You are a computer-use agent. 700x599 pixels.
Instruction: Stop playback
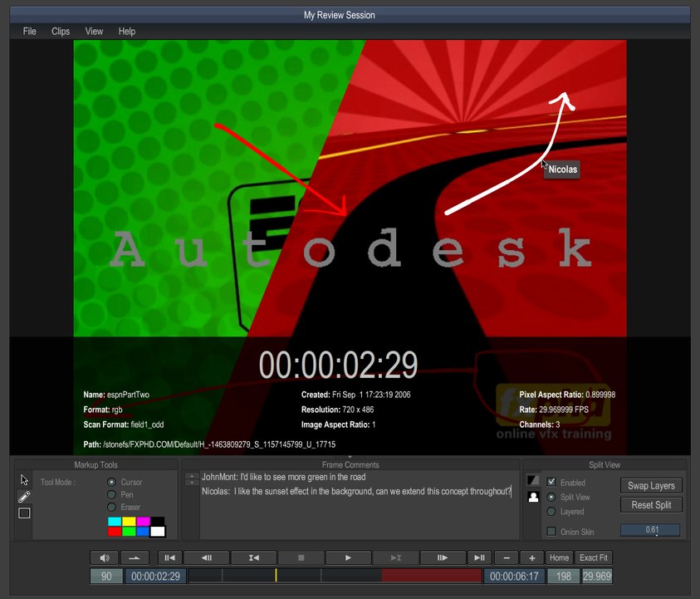(x=301, y=557)
